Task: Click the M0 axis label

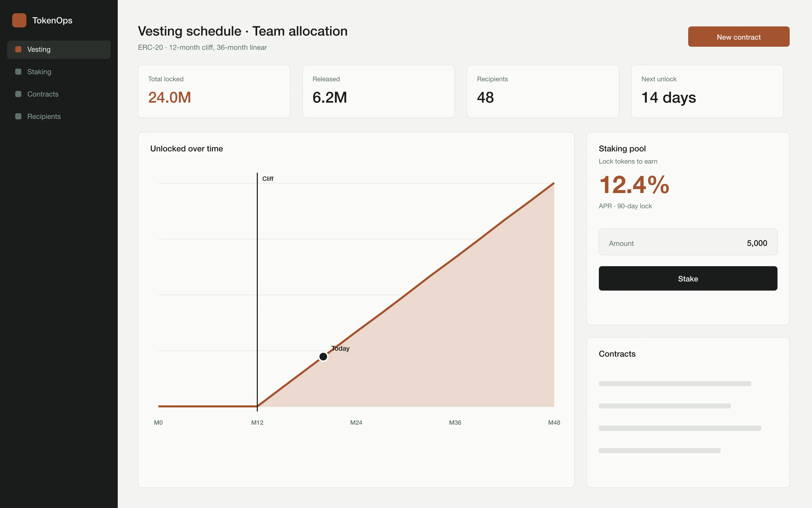Action: (158, 423)
